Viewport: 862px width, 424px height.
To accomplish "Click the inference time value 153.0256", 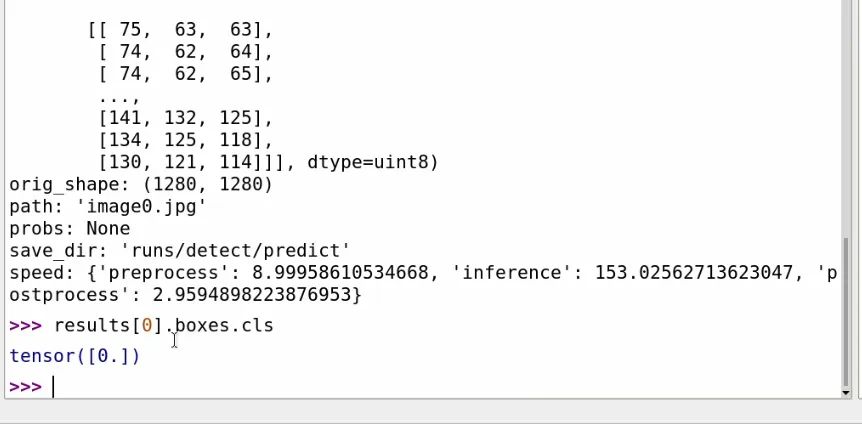I will (694, 273).
